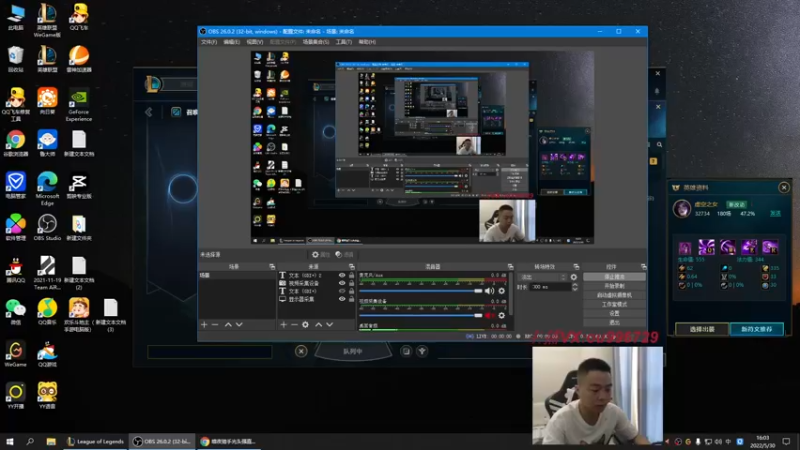Screen dimensions: 800x450
Task: Pop out the 控件 controls dock
Action: [x=643, y=267]
